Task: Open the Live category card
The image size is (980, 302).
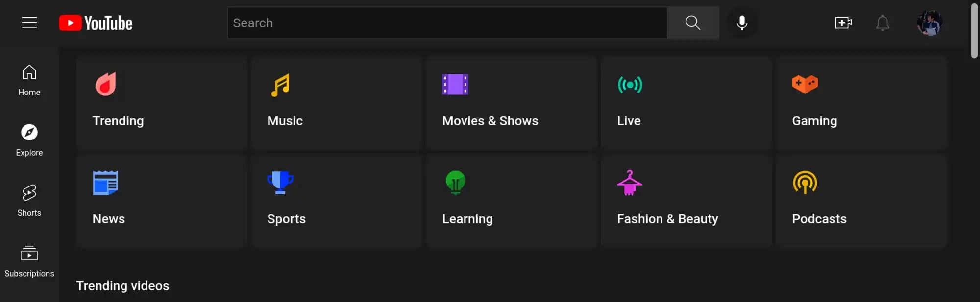Action: tap(686, 102)
